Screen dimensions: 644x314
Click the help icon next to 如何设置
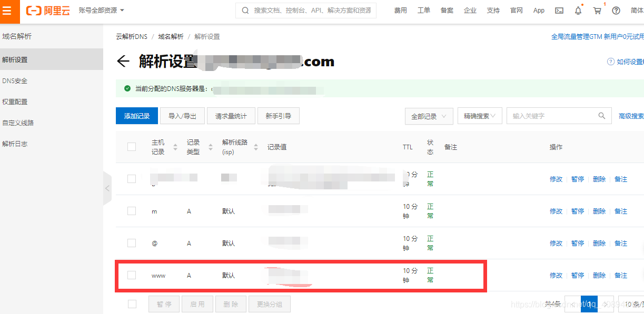point(611,62)
